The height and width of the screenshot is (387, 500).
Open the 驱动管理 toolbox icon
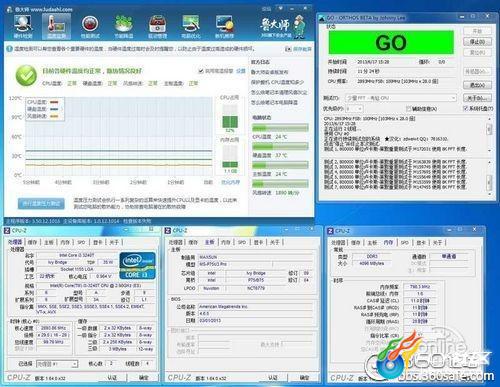157,26
